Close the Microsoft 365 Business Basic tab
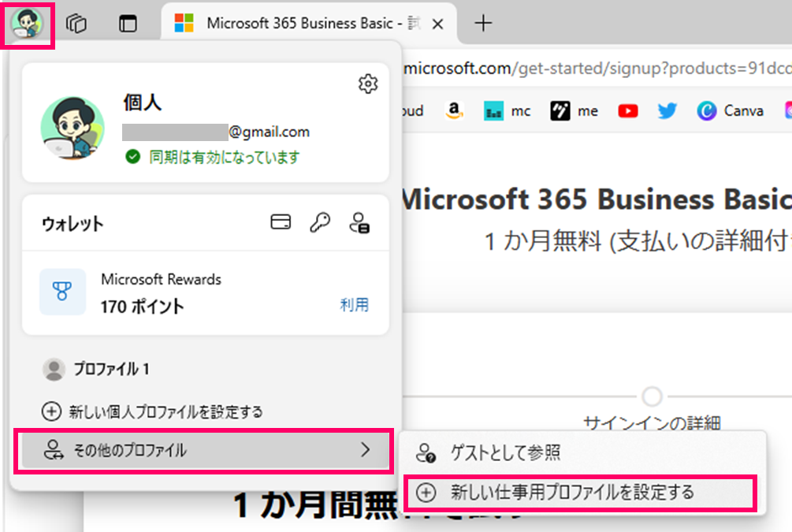This screenshot has height=532, width=792. pos(438,24)
